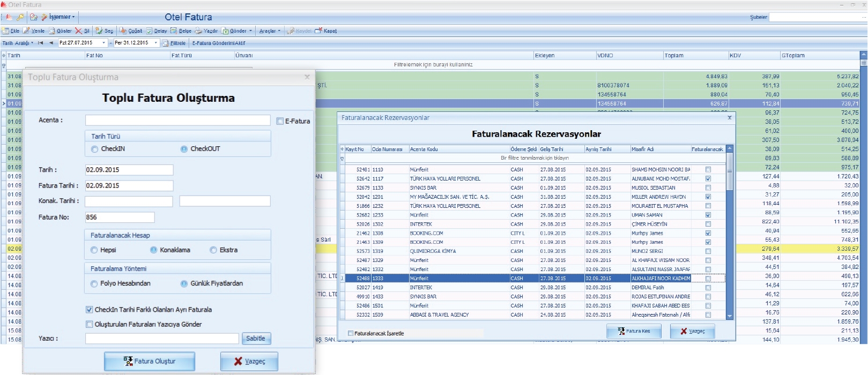Enable Oluşturulan Faturaları Yazıcıya Gönder checkbox
This screenshot has height=375, width=868.
tap(90, 324)
